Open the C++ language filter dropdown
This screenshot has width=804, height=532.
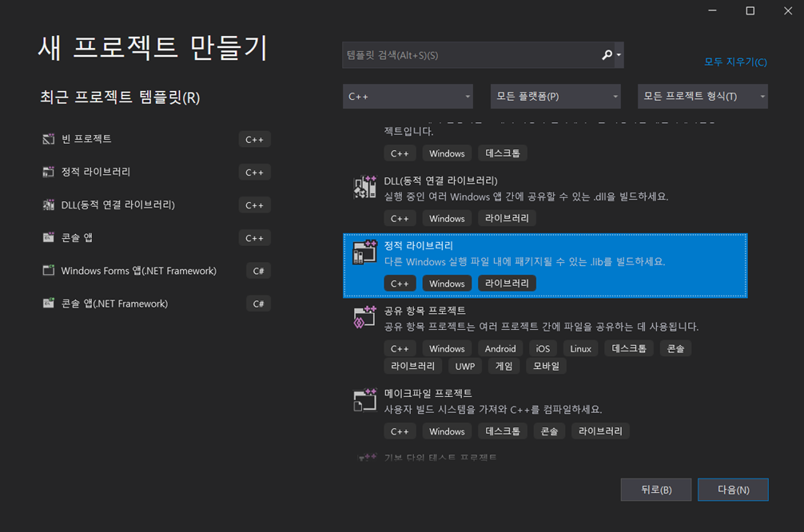(x=408, y=97)
